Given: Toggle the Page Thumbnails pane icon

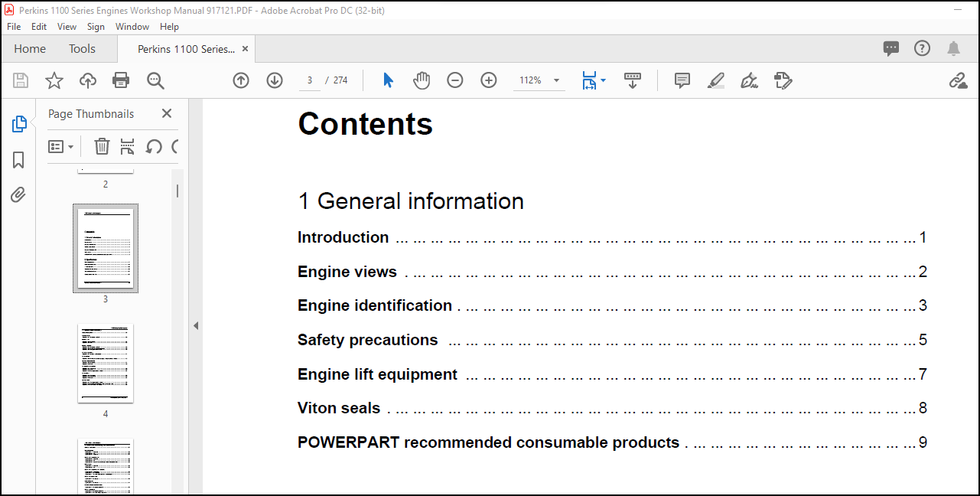Looking at the screenshot, I should [x=19, y=124].
